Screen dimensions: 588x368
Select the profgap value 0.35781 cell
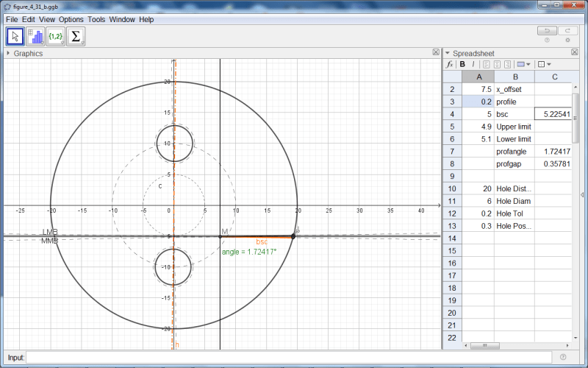click(x=553, y=163)
